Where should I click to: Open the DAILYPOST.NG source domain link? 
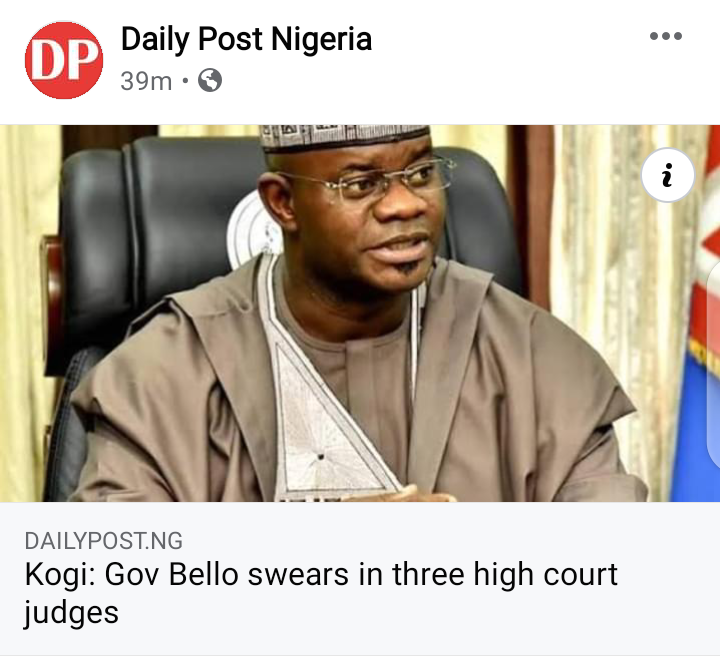tap(104, 541)
